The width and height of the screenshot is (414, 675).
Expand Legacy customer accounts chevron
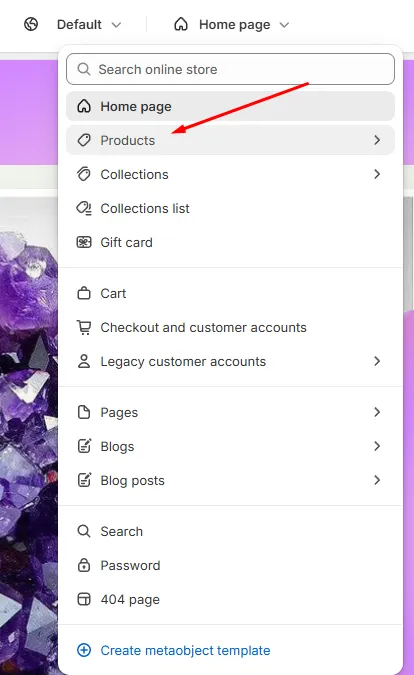click(377, 362)
